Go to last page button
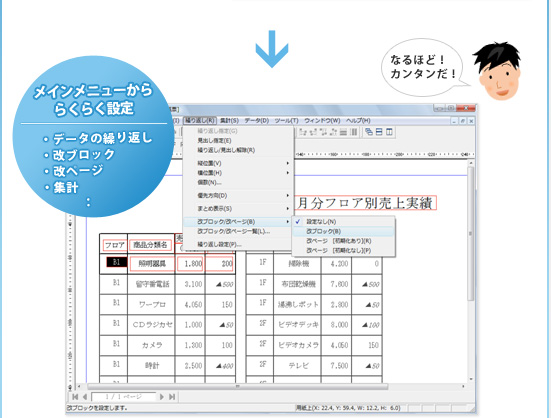551x418 pixels. click(x=171, y=397)
